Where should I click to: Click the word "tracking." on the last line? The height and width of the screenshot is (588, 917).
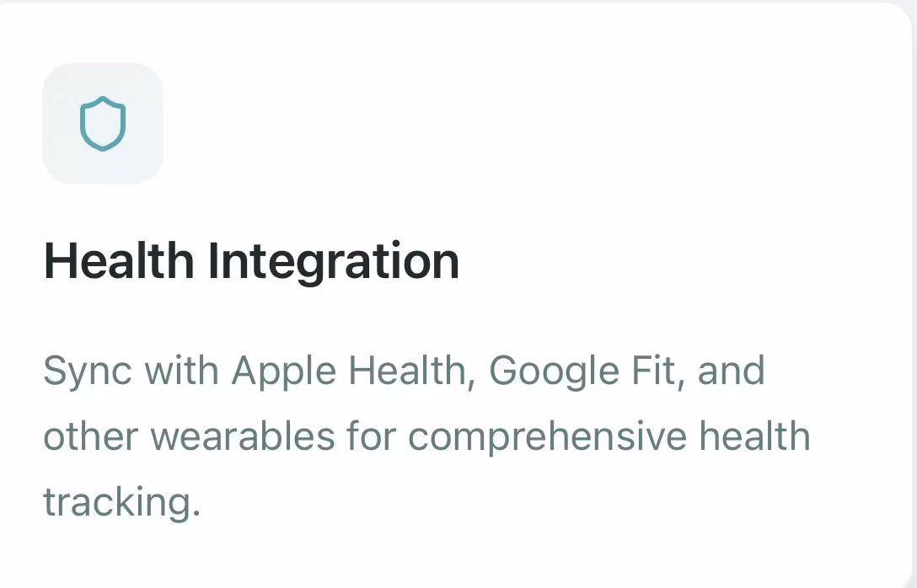[x=122, y=503]
